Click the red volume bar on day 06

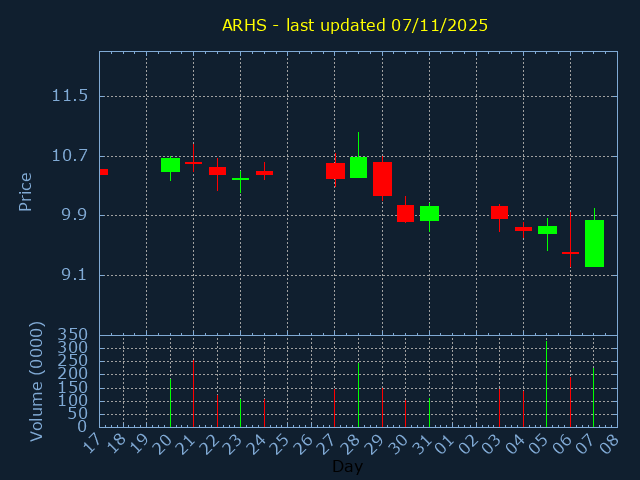point(570,402)
